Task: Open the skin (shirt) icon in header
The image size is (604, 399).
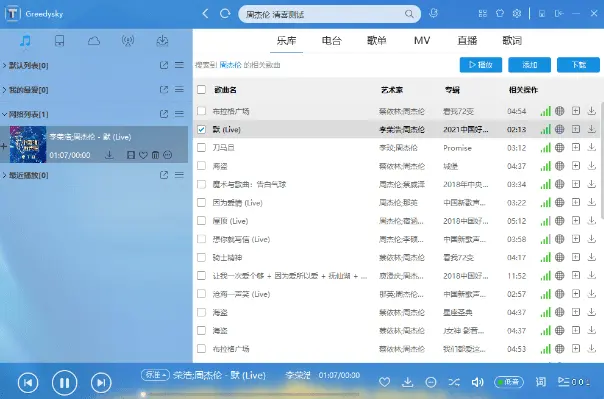Action: click(x=500, y=14)
